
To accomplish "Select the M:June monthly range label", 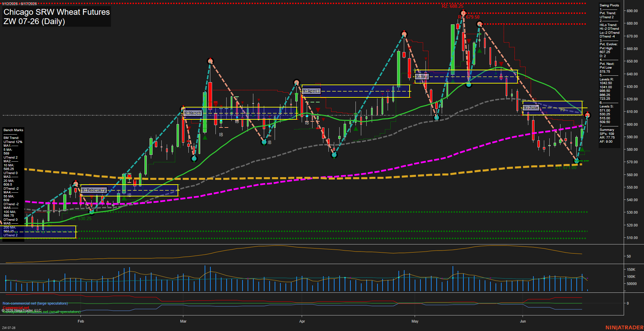I will tap(531, 108).
